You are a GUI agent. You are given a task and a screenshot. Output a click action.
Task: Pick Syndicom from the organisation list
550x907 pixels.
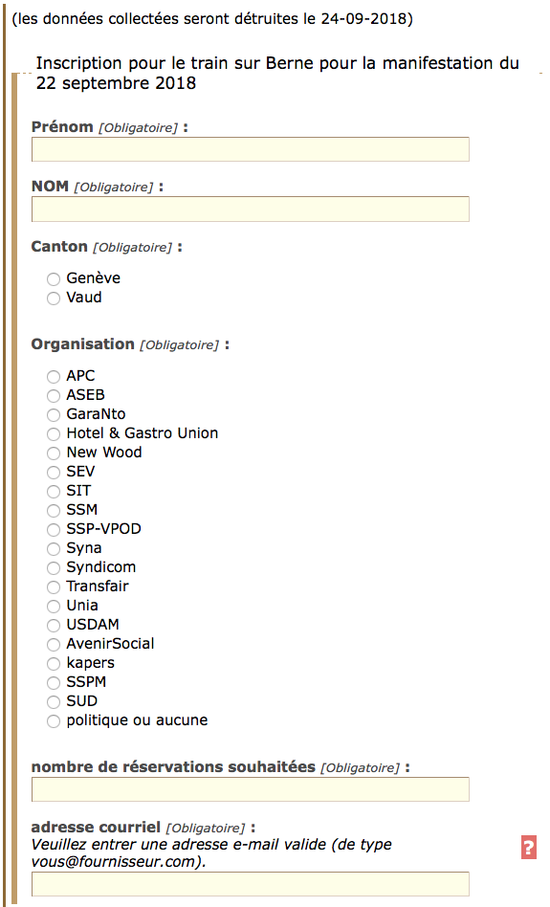tap(53, 568)
